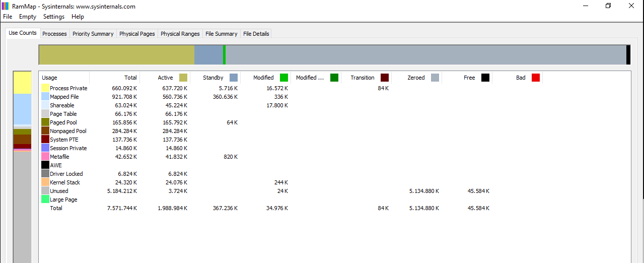
Task: Click the Zeroed segment of memory bar
Action: click(426, 54)
